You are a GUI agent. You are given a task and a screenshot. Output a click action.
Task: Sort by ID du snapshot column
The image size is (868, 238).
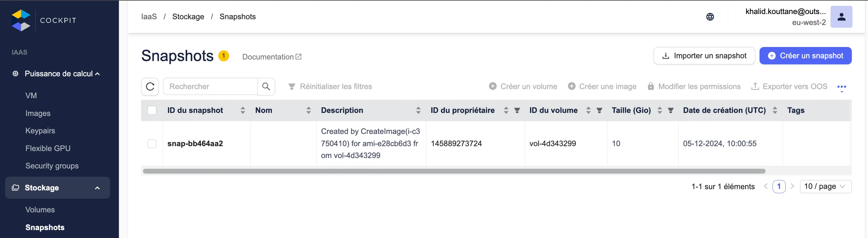point(243,110)
